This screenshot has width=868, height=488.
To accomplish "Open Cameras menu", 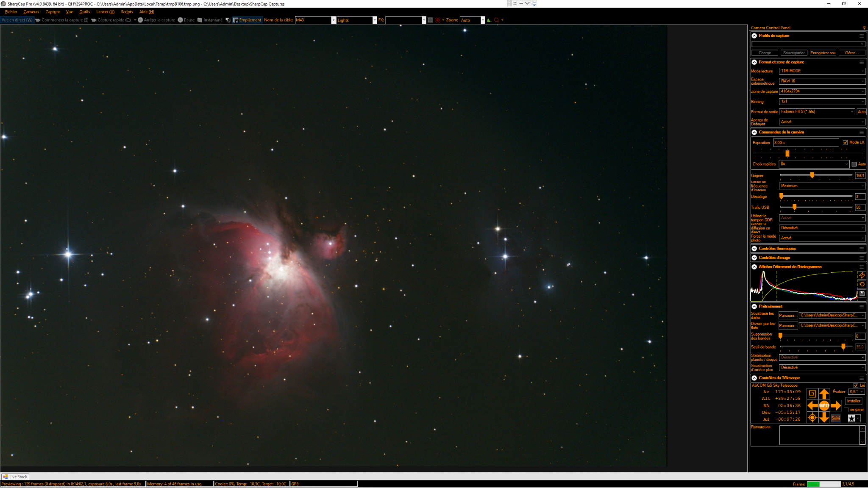I will pos(31,12).
